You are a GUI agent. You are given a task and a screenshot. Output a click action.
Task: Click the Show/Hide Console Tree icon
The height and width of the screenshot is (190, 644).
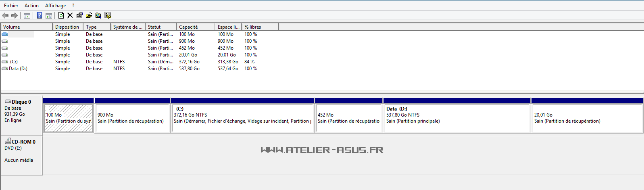27,15
